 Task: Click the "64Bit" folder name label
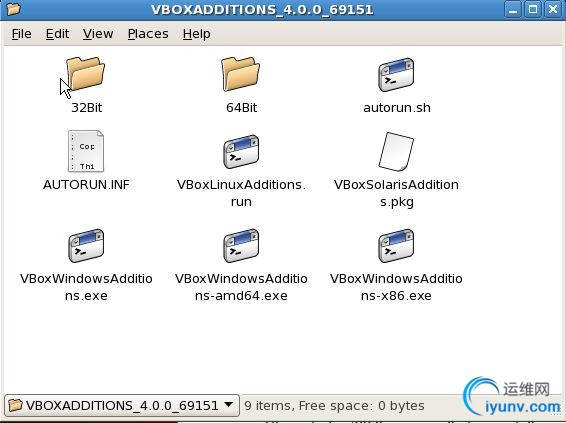pos(241,108)
